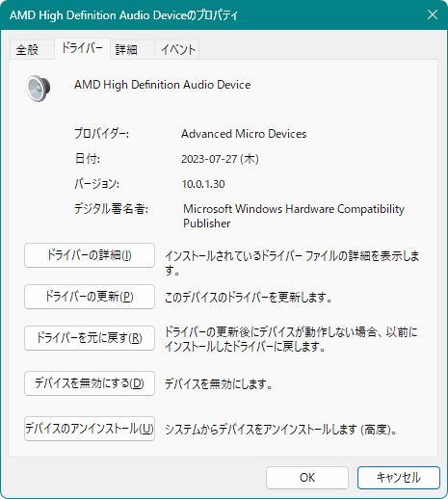Open ドライバーの詳細(I) button
Image resolution: width=448 pixels, height=499 pixels.
point(90,255)
